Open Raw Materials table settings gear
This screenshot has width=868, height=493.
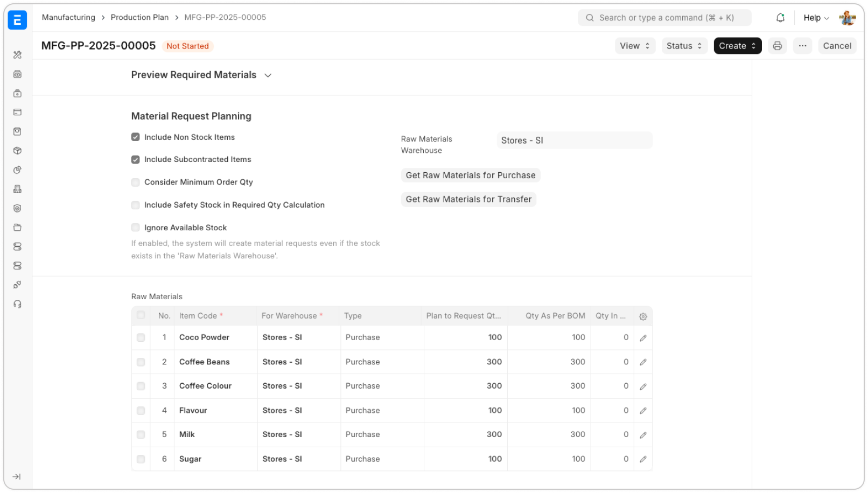643,316
